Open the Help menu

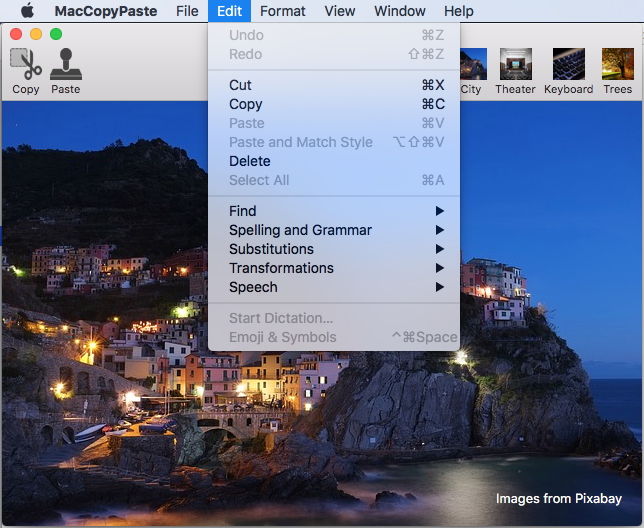(459, 11)
